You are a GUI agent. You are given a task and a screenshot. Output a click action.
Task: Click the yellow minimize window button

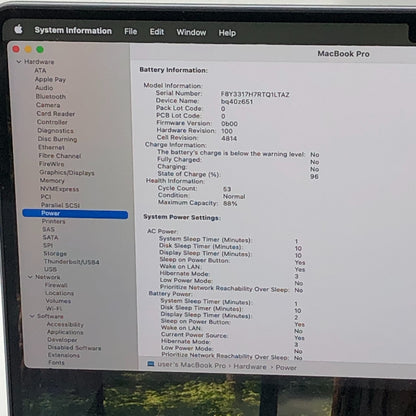(28, 49)
